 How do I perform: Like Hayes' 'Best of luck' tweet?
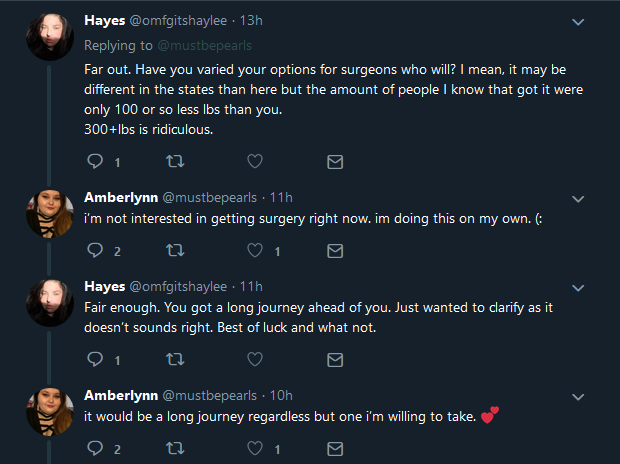[x=255, y=359]
